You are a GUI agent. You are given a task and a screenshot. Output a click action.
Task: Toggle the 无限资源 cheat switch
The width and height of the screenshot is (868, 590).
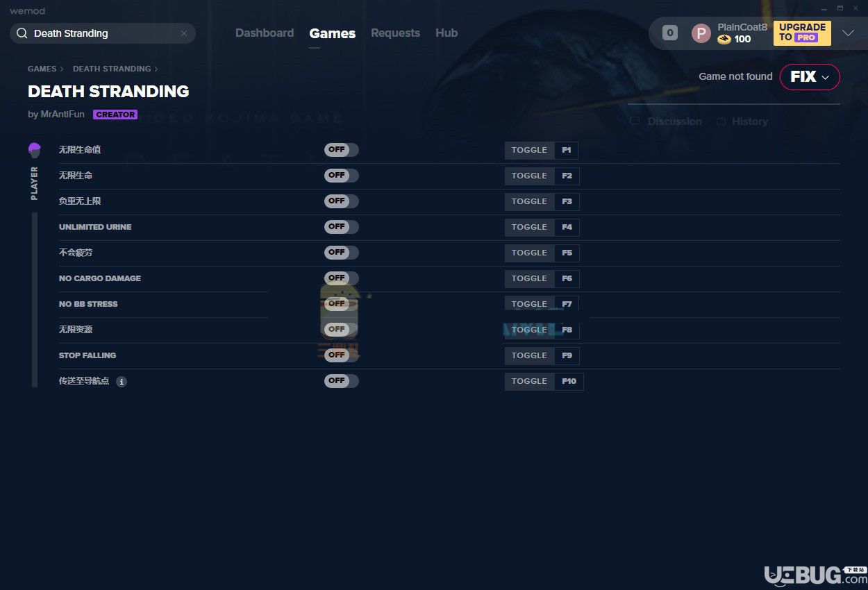(342, 330)
